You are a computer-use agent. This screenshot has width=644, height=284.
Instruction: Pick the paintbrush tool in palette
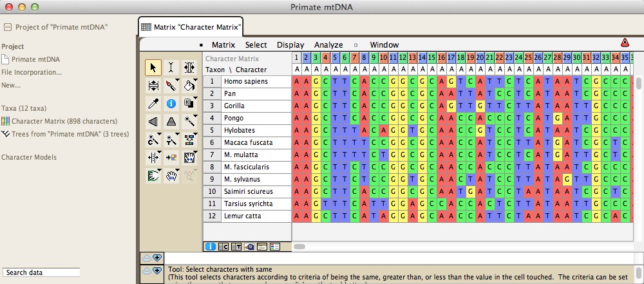tap(171, 85)
